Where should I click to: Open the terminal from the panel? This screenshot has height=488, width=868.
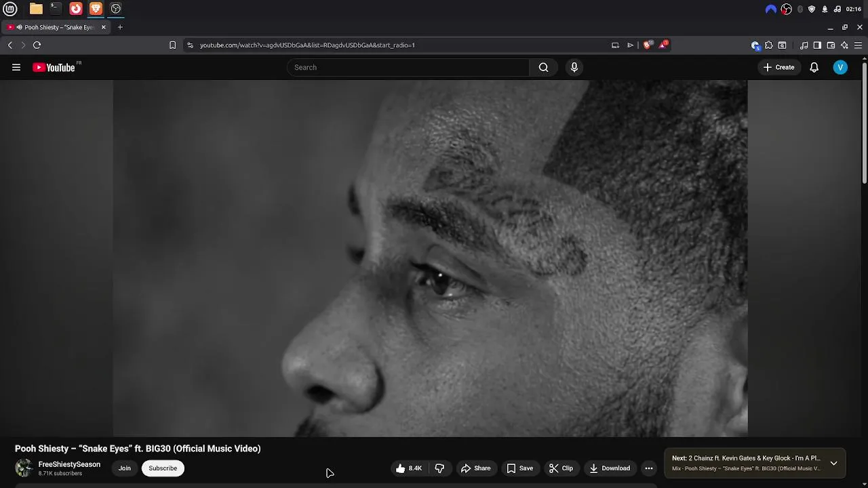(56, 9)
